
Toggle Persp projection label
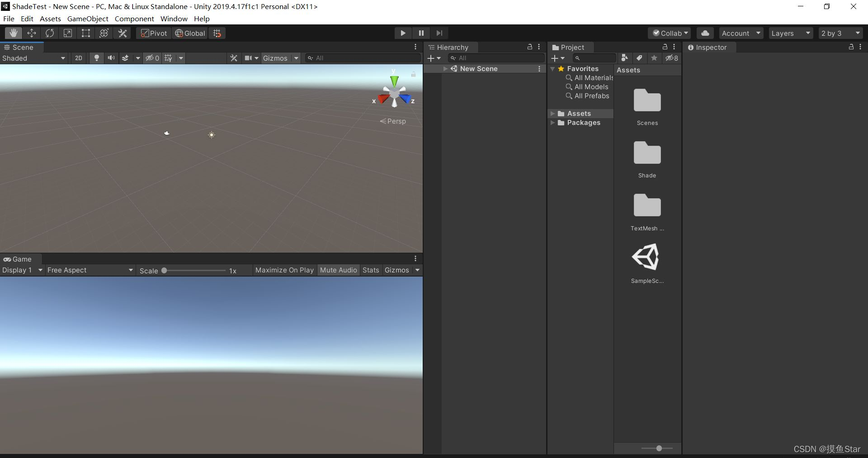coord(393,121)
